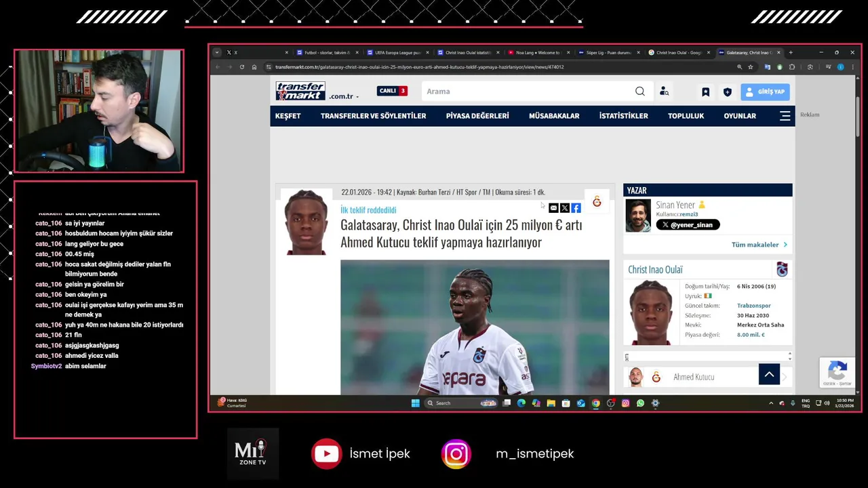This screenshot has height=488, width=868.
Task: Open author Sinan Yener profile link
Action: pos(675,205)
